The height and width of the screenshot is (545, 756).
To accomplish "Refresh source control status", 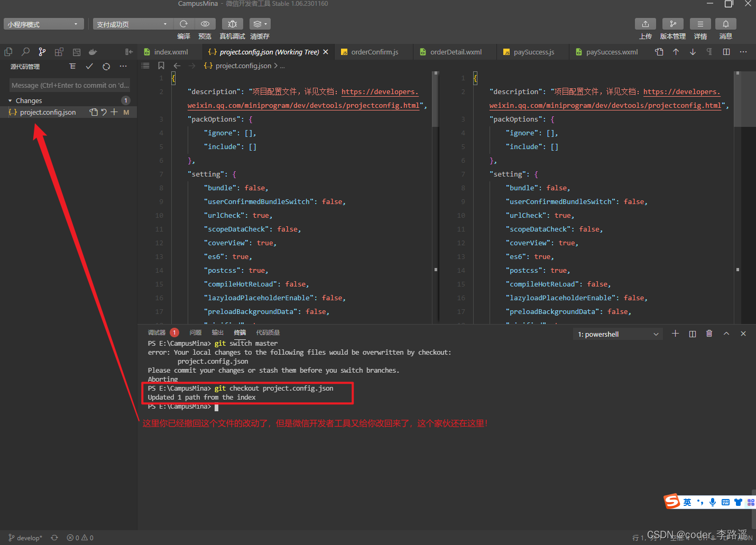I will [x=106, y=67].
